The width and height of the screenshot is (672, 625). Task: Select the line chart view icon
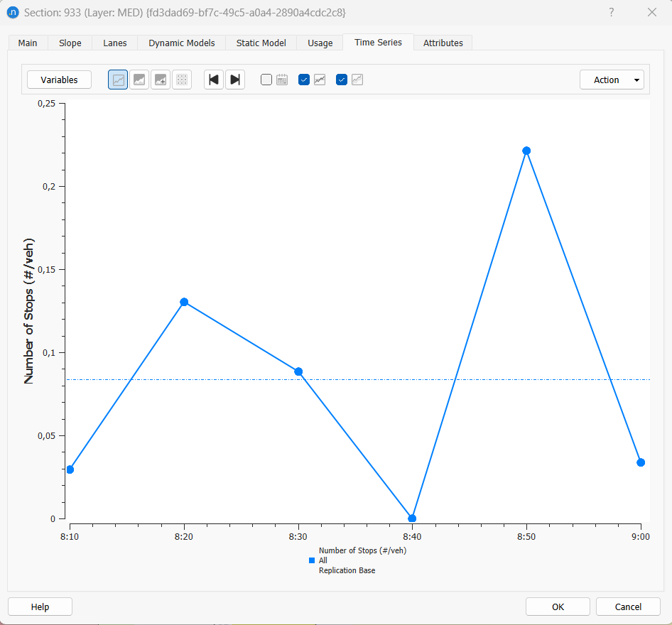(118, 80)
